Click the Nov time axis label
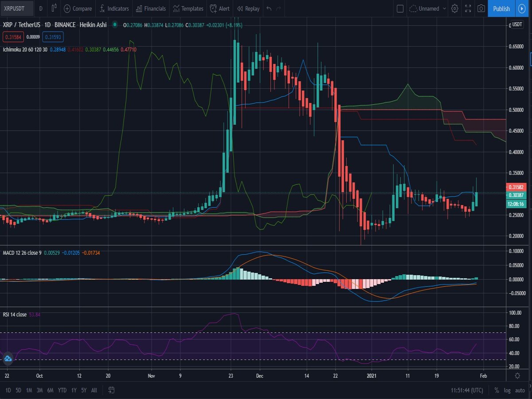532x399 pixels. click(x=151, y=375)
